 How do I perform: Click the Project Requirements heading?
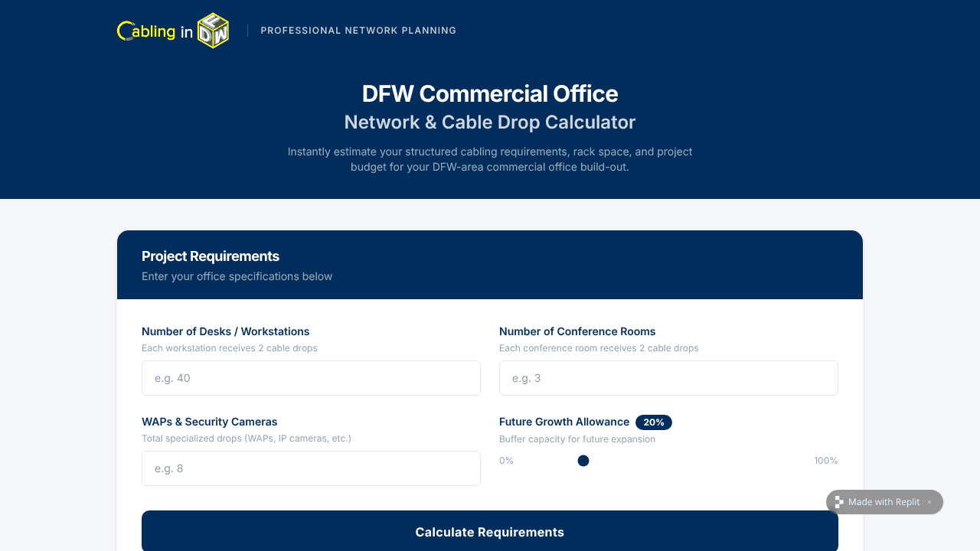click(211, 256)
